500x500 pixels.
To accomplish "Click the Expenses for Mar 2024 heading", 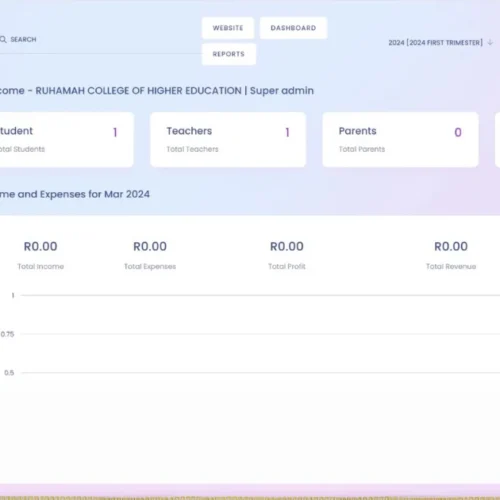I will coord(75,194).
